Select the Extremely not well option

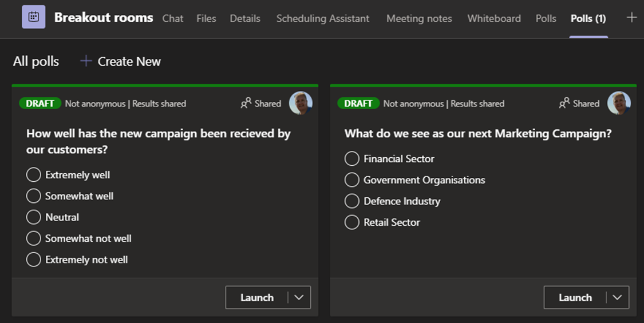tap(34, 260)
